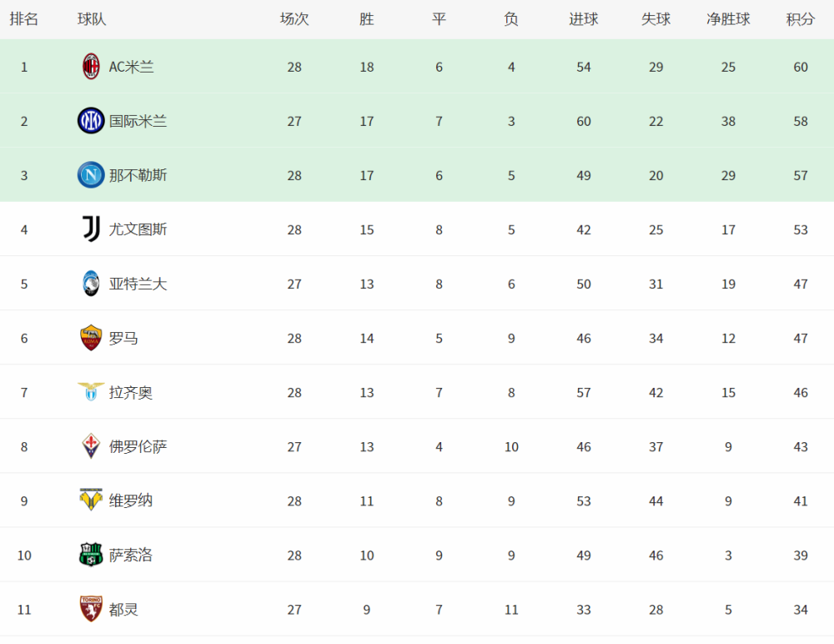The image size is (834, 644).
Task: Select the 场次 column header
Action: pyautogui.click(x=294, y=19)
